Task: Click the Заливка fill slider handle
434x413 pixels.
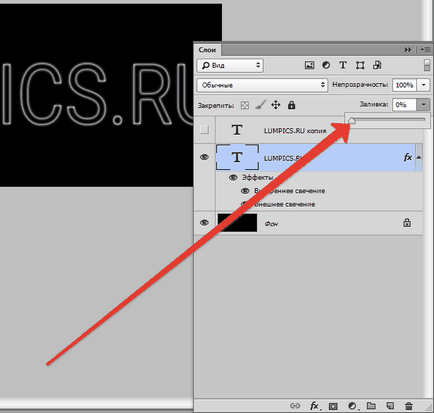Action: click(352, 121)
